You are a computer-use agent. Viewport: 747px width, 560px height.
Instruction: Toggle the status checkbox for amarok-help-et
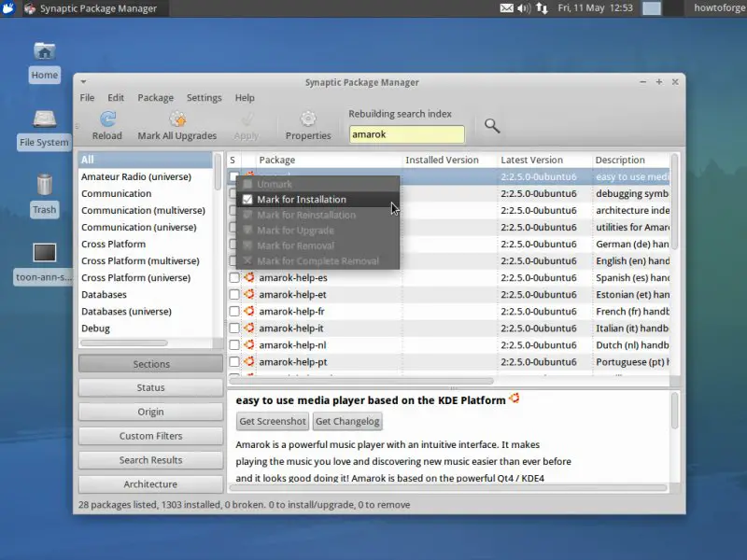point(234,295)
